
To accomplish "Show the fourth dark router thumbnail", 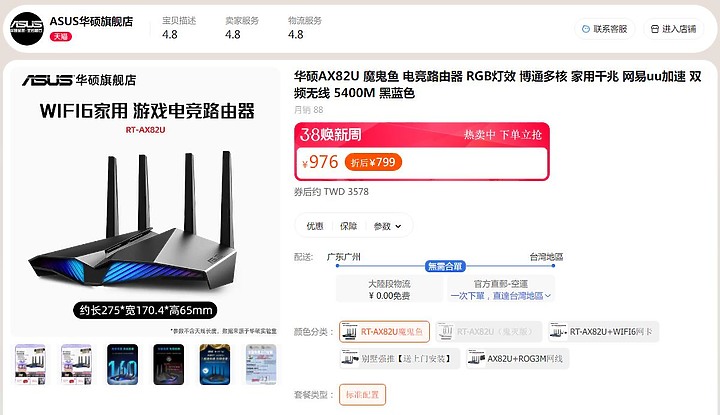I will (x=169, y=365).
